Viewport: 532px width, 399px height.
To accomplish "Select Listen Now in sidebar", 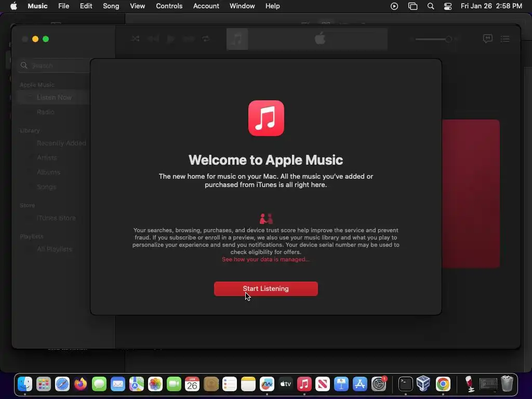I will (54, 97).
